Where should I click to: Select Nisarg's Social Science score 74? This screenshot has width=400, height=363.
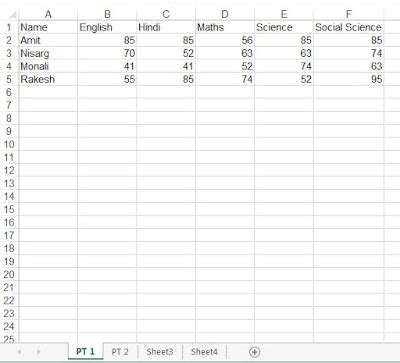pos(349,53)
